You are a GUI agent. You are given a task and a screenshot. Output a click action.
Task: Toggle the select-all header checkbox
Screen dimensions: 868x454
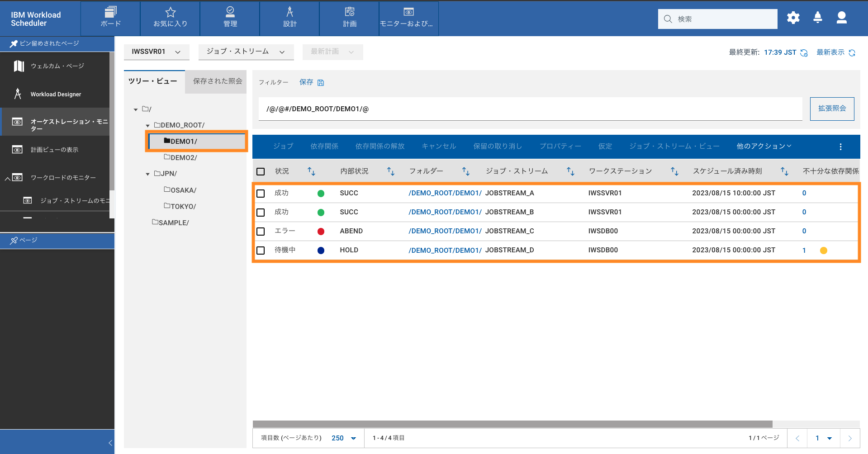261,171
